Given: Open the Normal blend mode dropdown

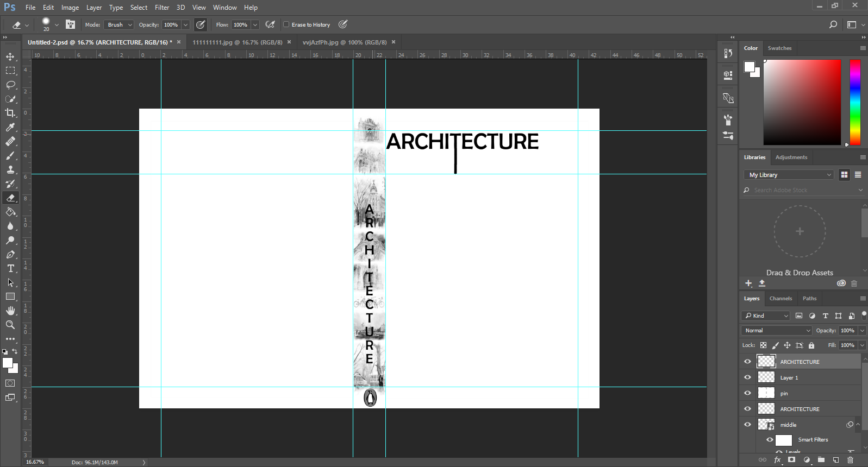Looking at the screenshot, I should [x=777, y=330].
